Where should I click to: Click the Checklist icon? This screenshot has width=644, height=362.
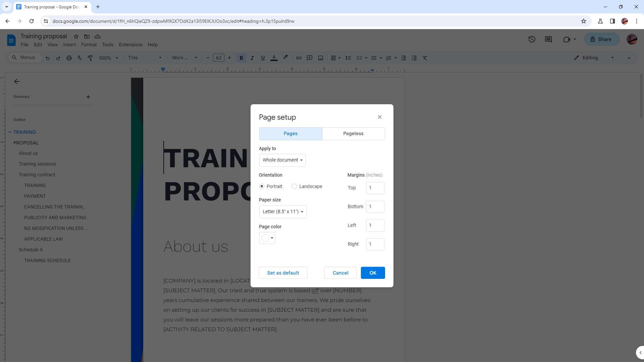(359, 58)
